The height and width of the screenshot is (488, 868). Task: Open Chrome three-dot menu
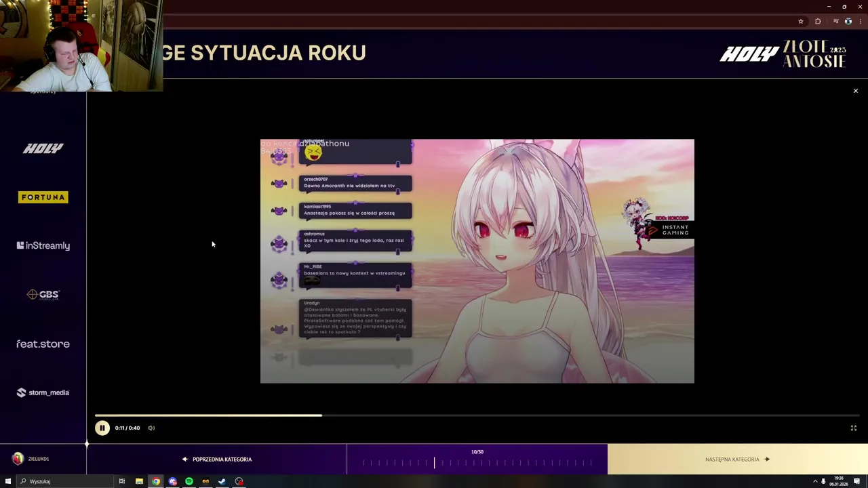[x=860, y=22]
